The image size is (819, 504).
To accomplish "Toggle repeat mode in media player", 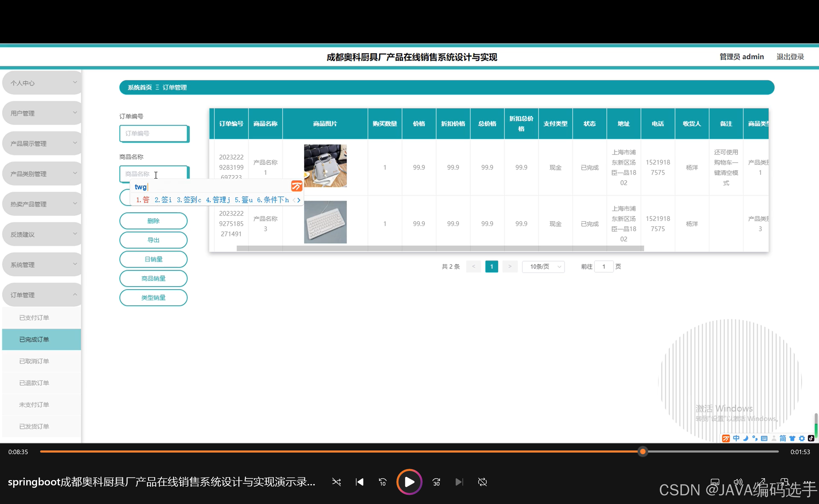I will 482,482.
